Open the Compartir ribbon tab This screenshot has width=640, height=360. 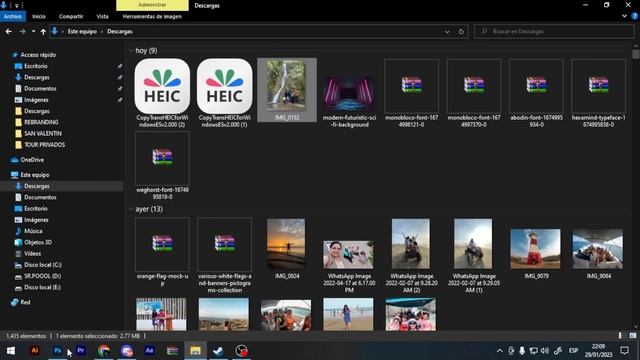coord(71,16)
